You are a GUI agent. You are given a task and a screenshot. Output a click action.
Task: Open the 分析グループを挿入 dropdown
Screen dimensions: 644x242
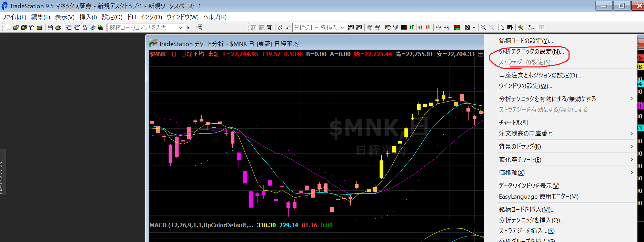pos(342,28)
